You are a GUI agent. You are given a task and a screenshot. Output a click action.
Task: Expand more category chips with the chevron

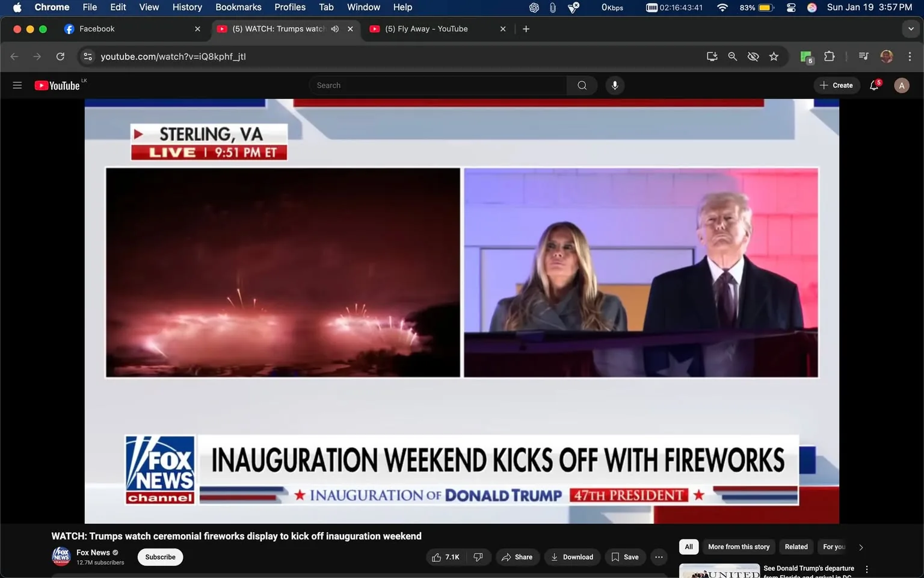point(860,547)
